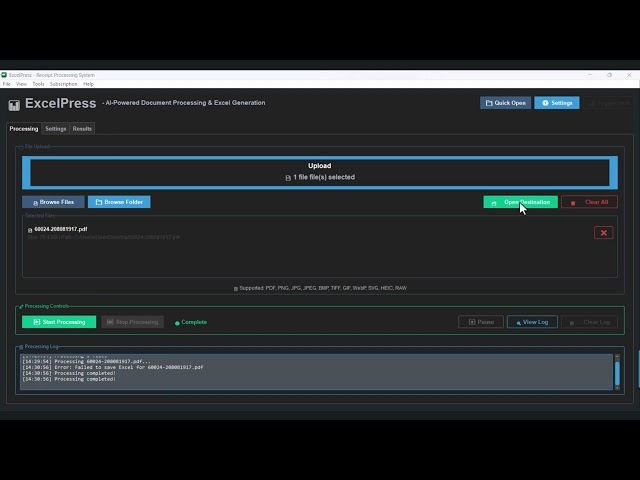
Task: Switch to the Settings tab
Action: (56, 129)
